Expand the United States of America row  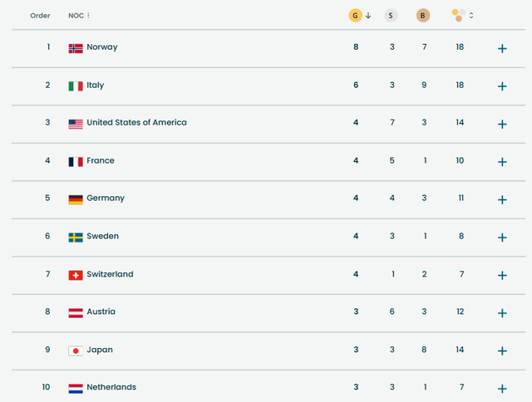502,124
